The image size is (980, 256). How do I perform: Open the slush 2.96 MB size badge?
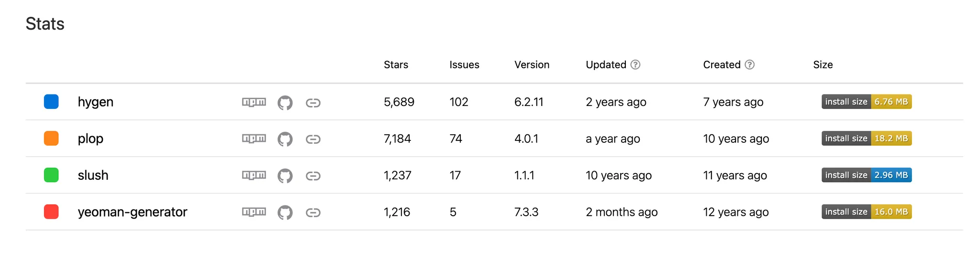click(x=866, y=175)
